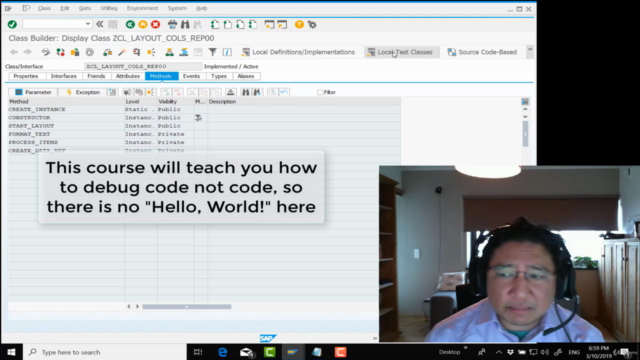Select the CREATE_INSTANCE method row
640x360 pixels.
204,109
